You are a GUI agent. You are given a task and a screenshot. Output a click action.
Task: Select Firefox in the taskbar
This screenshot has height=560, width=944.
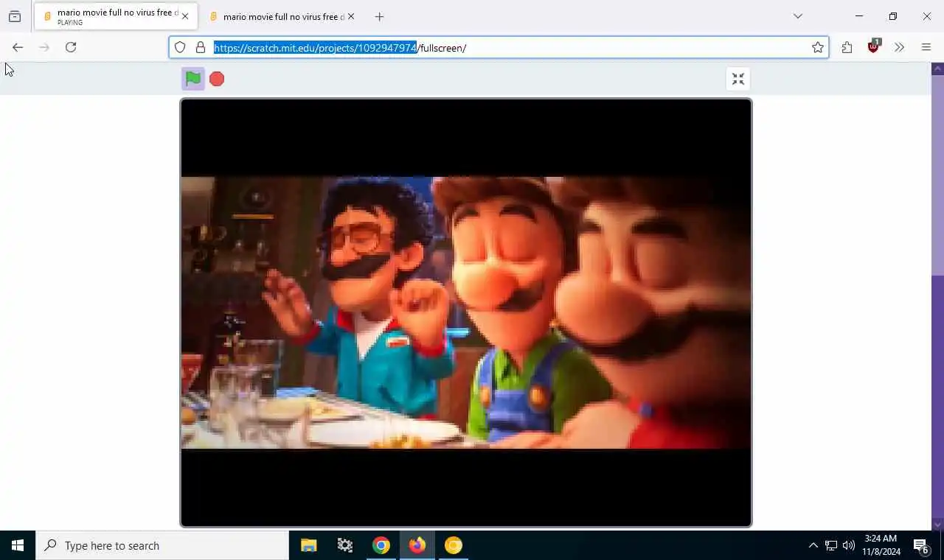(417, 545)
